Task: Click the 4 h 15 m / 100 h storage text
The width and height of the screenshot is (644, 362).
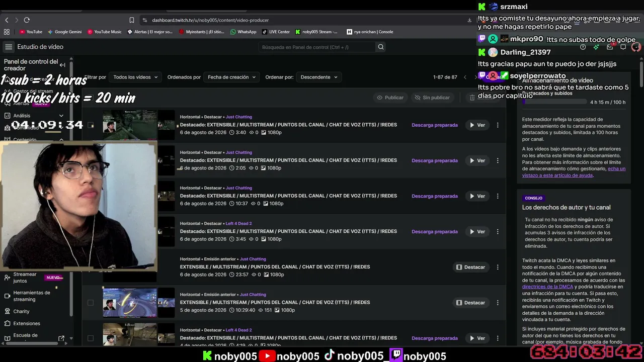Action: coord(608,102)
